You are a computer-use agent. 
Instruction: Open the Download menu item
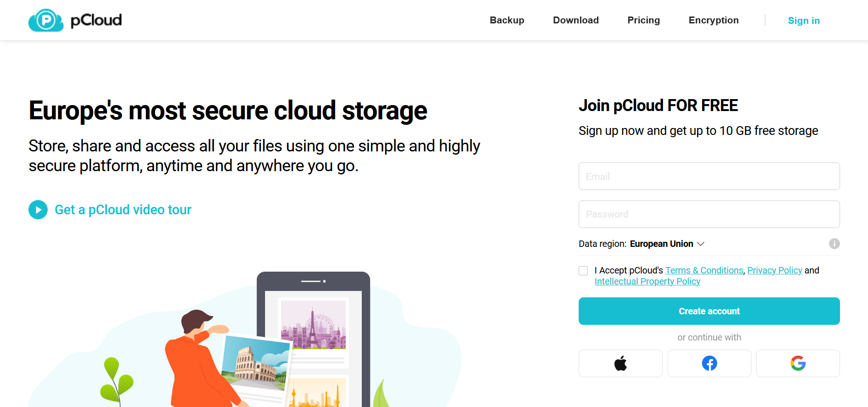575,20
